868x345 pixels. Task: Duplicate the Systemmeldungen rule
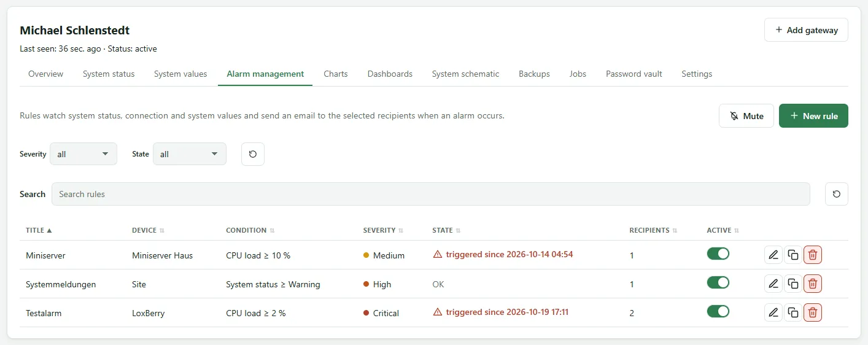[x=793, y=284]
